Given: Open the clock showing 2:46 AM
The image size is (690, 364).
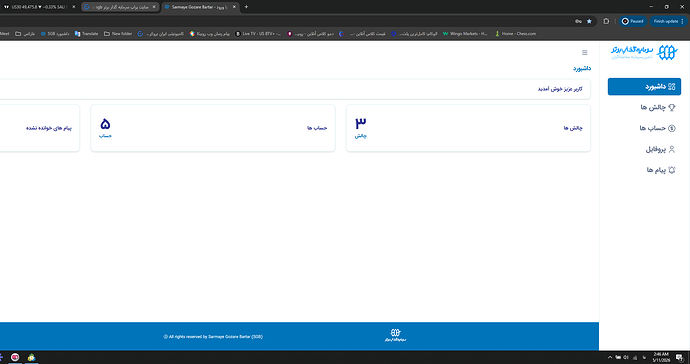Looking at the screenshot, I should point(661,357).
